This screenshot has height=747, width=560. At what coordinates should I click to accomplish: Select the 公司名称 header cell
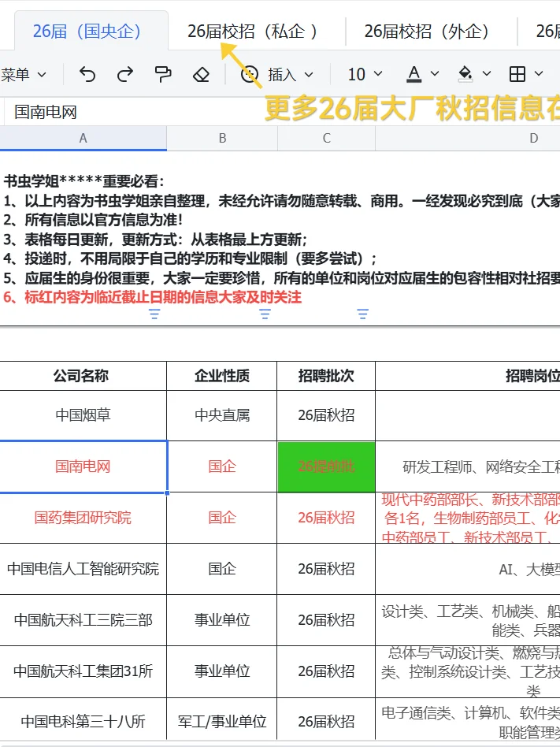[83, 376]
